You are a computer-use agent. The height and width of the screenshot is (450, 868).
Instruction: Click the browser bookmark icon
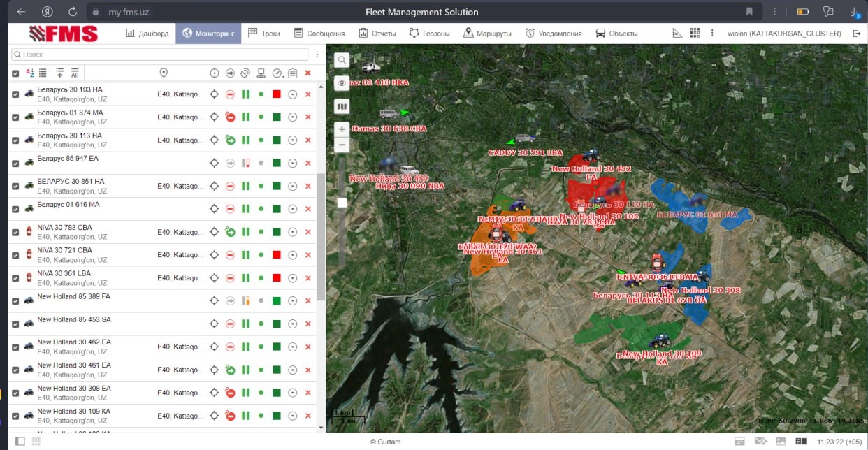pyautogui.click(x=750, y=12)
